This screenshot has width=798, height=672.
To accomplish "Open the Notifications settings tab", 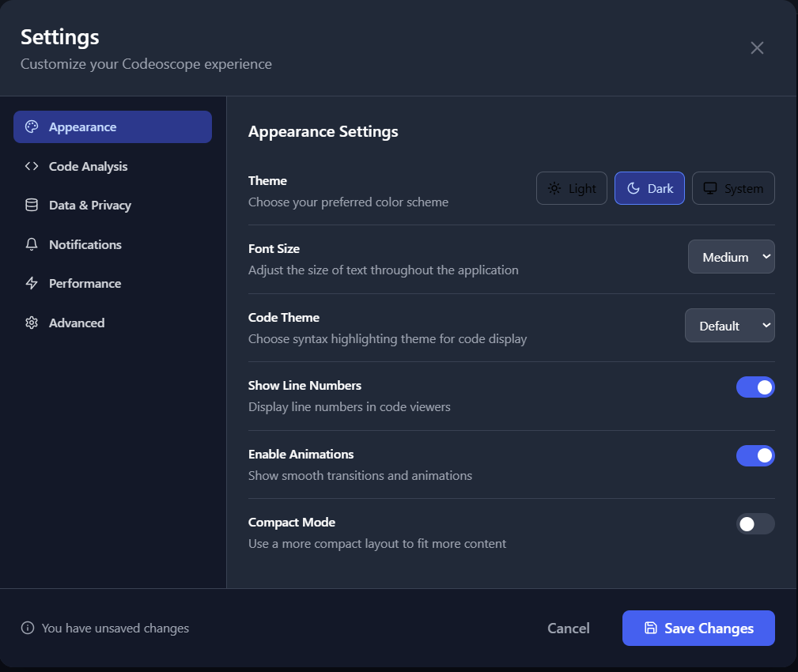I will click(85, 244).
